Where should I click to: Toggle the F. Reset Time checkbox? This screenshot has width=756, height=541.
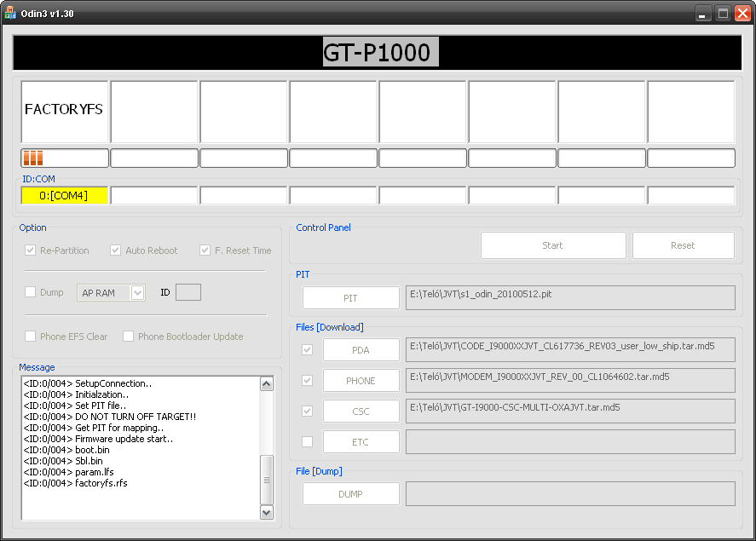(x=205, y=250)
